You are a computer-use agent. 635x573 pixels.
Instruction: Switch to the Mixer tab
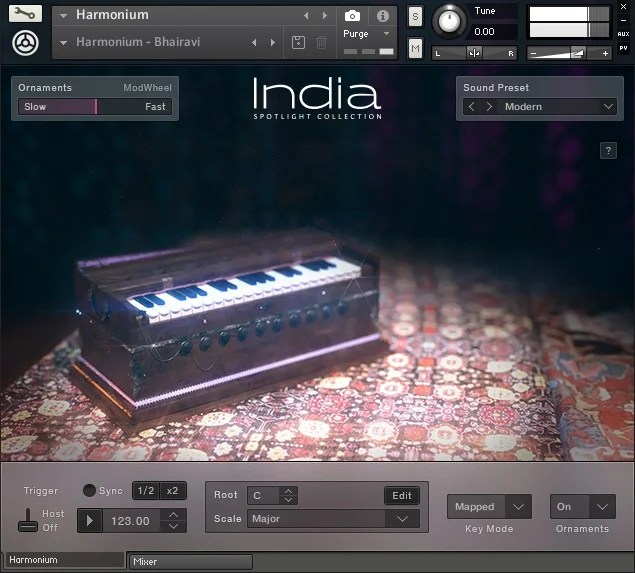tap(190, 562)
